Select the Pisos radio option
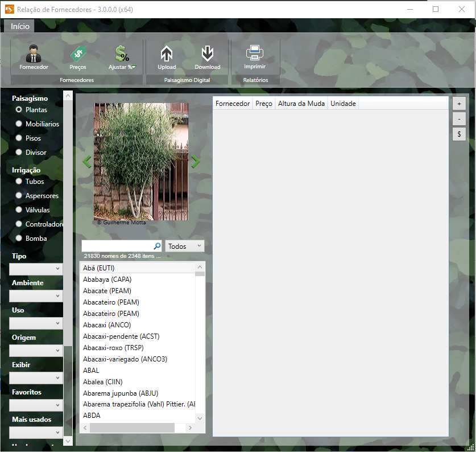 pos(19,138)
